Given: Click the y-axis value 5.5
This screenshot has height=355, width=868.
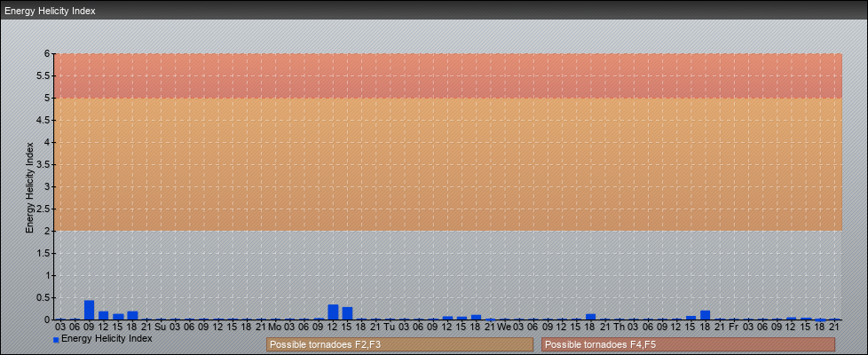Looking at the screenshot, I should (43, 75).
